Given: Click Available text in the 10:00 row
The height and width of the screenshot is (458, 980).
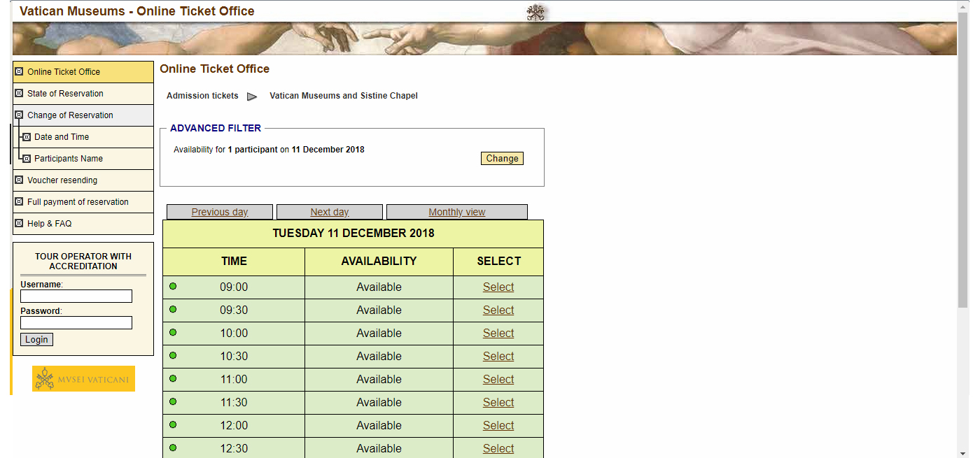Looking at the screenshot, I should (379, 334).
